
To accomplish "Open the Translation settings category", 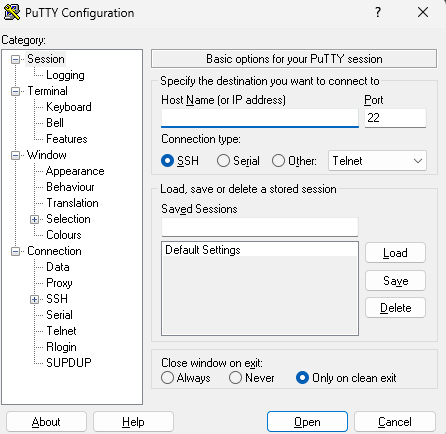I will pos(72,203).
